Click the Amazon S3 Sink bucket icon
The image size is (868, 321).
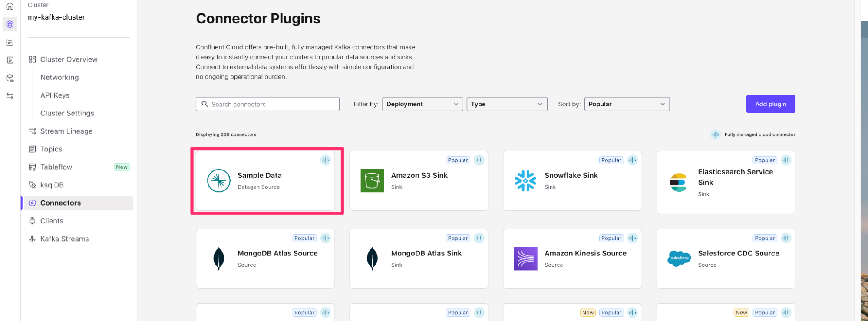pos(372,180)
